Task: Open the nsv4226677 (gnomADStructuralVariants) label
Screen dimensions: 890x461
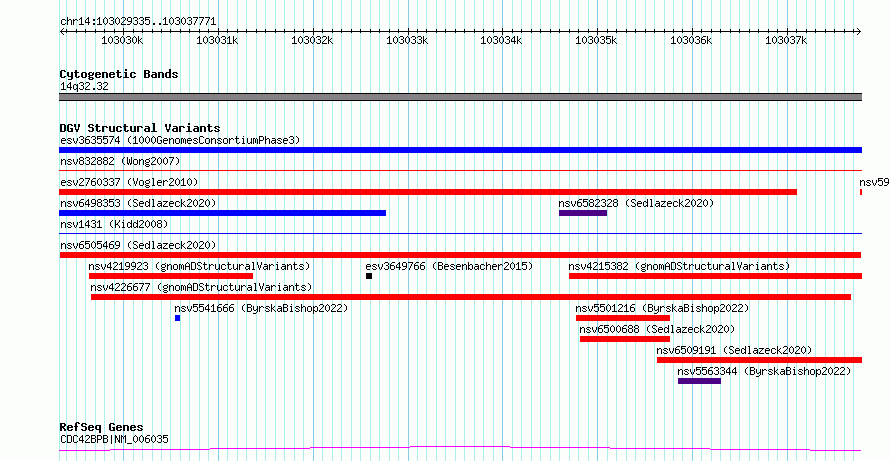Action: tap(201, 287)
